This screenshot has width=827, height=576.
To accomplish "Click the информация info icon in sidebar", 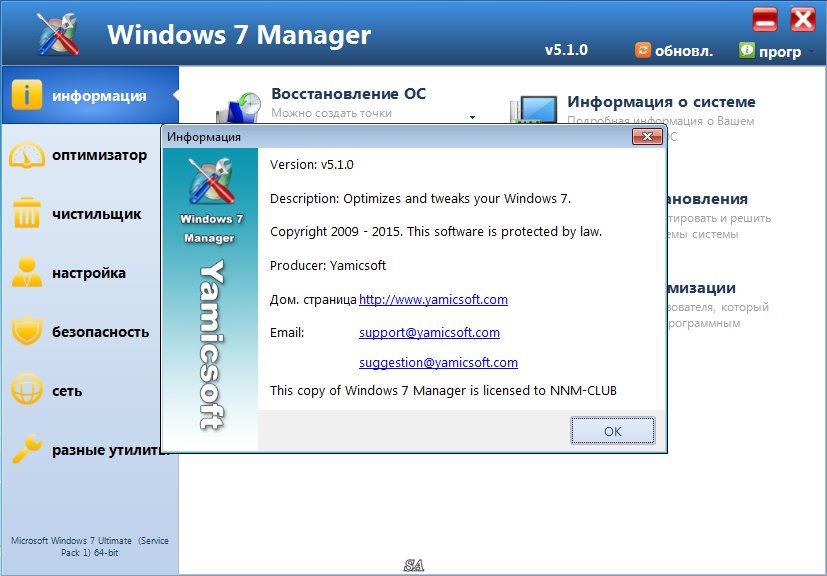I will [26, 95].
